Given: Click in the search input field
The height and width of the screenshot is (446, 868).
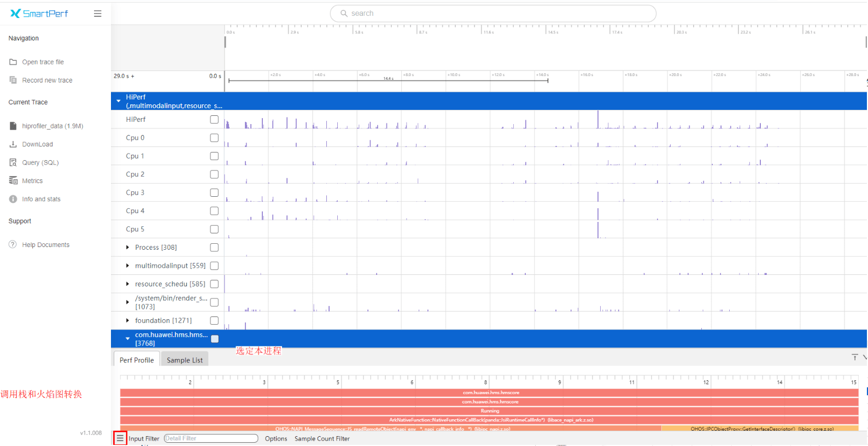Looking at the screenshot, I should click(493, 13).
